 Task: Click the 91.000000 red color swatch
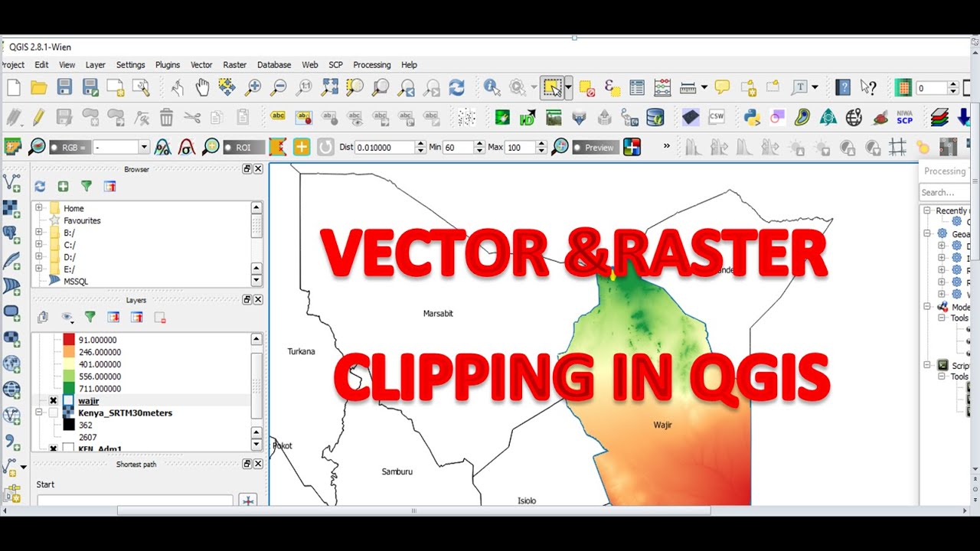point(69,340)
